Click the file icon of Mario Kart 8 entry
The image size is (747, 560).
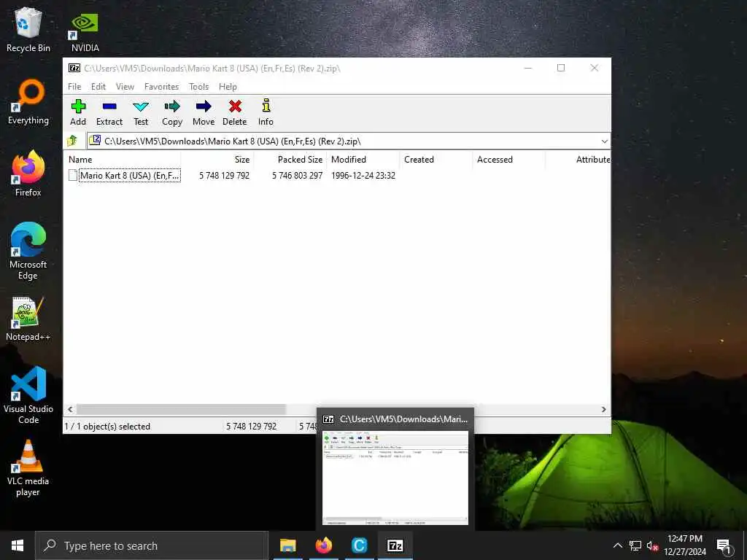point(73,175)
